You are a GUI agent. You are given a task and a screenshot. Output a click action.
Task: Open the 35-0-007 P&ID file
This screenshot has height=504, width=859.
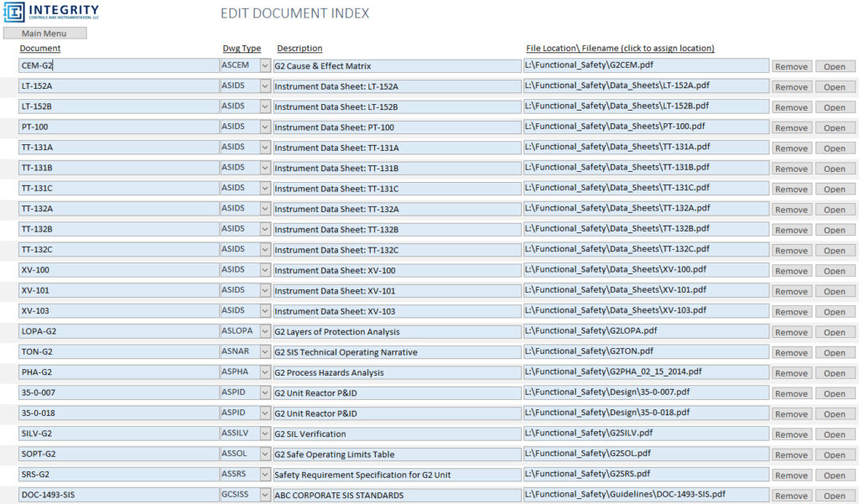[x=834, y=394]
